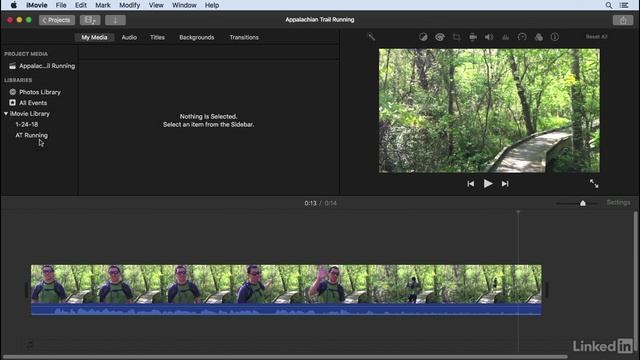Click the blue audio waveform track
The width and height of the screenshot is (640, 360).
click(286, 309)
